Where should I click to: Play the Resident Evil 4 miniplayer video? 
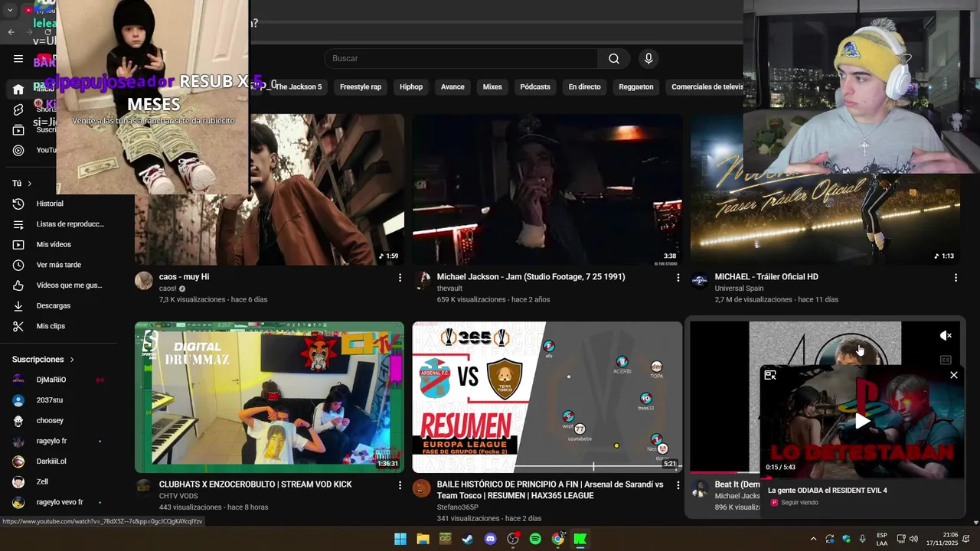coord(862,421)
